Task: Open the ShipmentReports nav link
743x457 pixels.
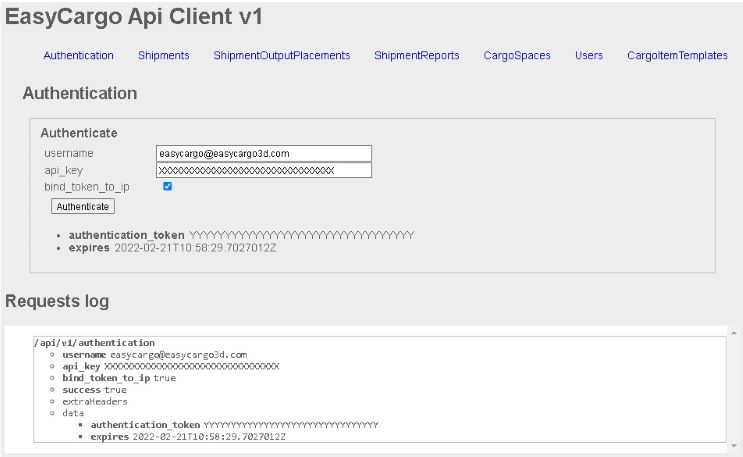Action: coord(417,55)
